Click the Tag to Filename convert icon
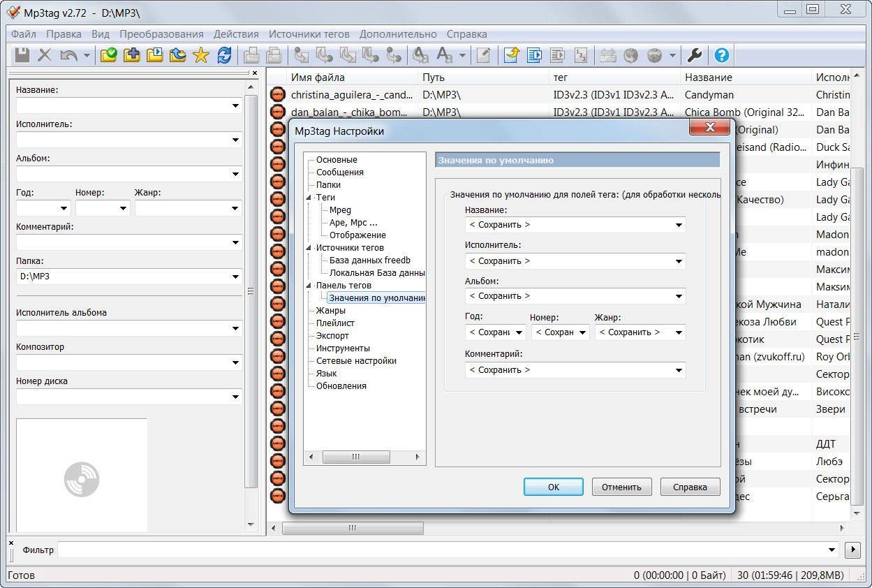Screen dimensions: 872x588 pyautogui.click(x=302, y=55)
